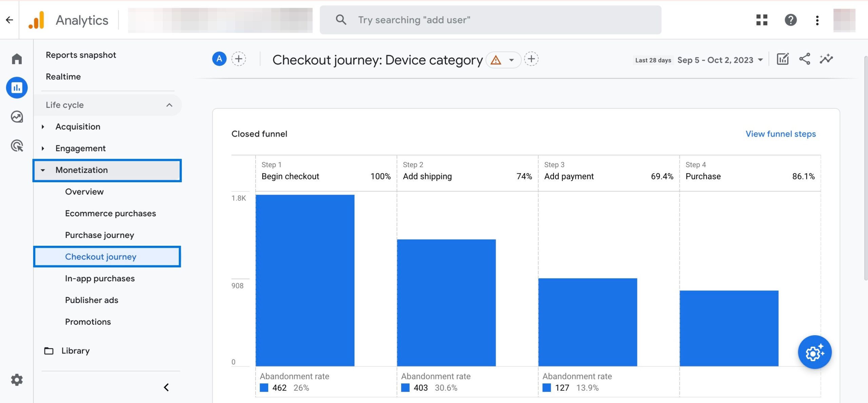The image size is (868, 403).
Task: Share this report icon
Action: coord(805,59)
